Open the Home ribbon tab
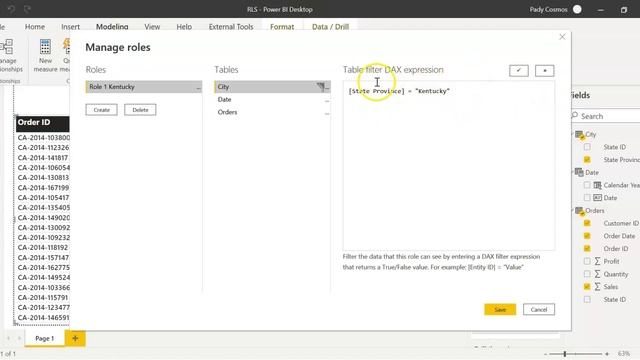 (35, 27)
